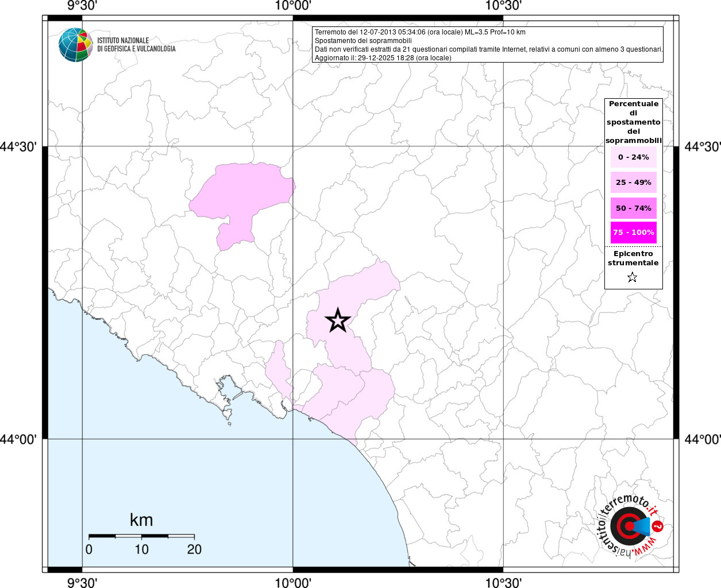Click the bottom 10°30' longitude label

503,582
